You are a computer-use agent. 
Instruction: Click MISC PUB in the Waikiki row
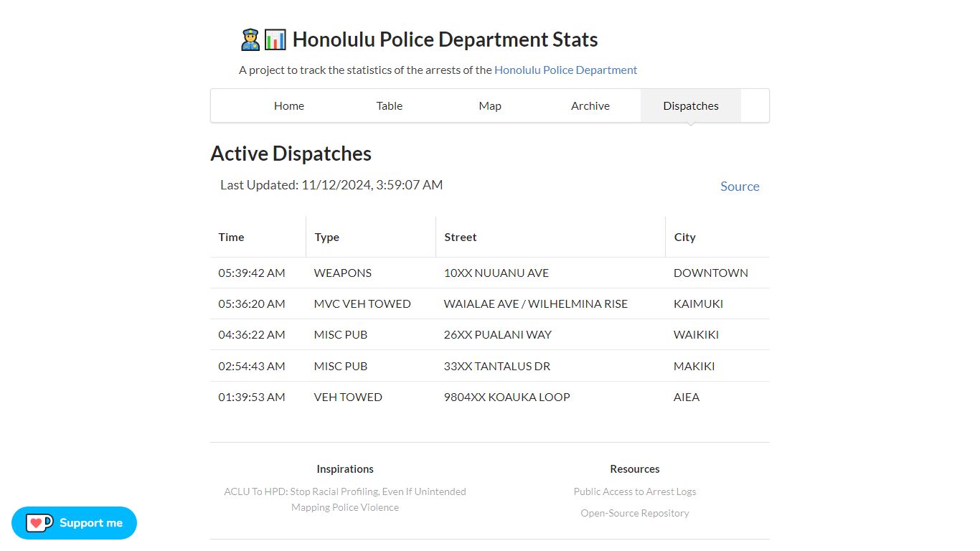[x=371, y=334]
